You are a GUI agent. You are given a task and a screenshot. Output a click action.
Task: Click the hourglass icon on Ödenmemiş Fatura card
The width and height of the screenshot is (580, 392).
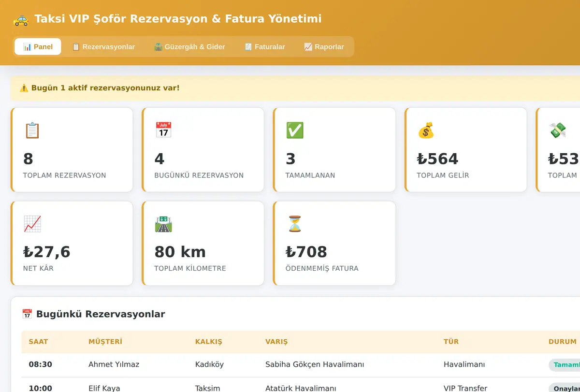295,224
